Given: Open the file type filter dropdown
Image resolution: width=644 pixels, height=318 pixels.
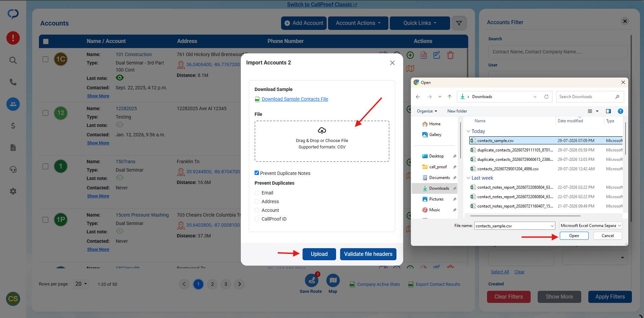Looking at the screenshot, I should click(591, 226).
